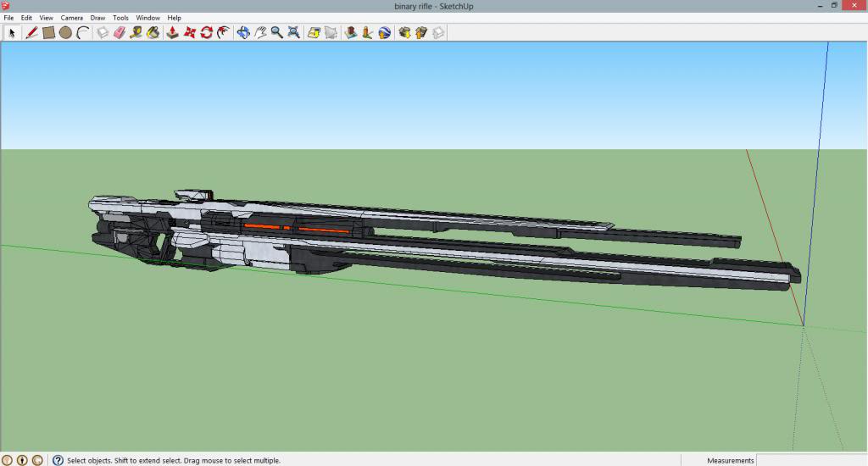
Task: Click the third circular status bar icon
Action: tap(37, 460)
